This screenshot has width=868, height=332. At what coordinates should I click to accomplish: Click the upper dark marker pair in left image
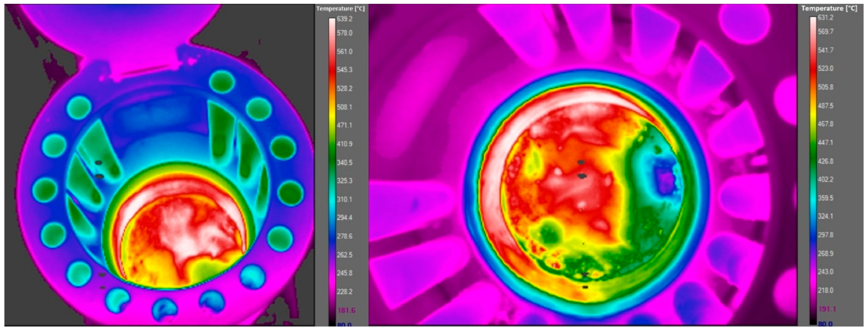click(98, 169)
